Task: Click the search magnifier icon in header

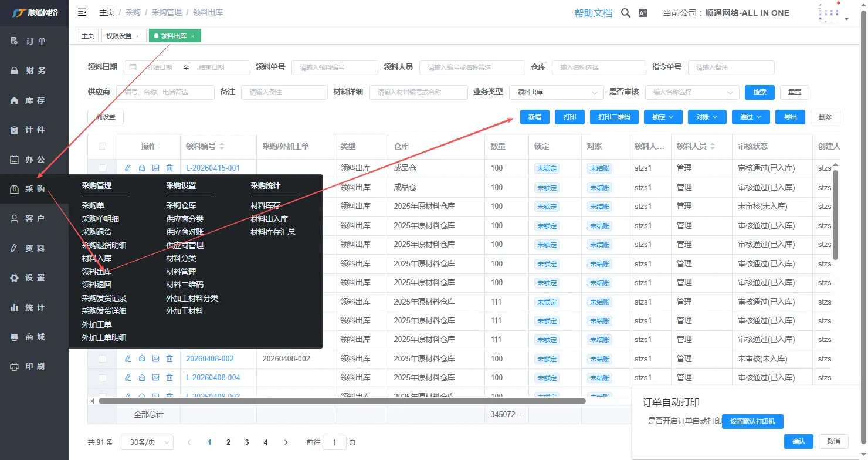Action: pos(626,13)
